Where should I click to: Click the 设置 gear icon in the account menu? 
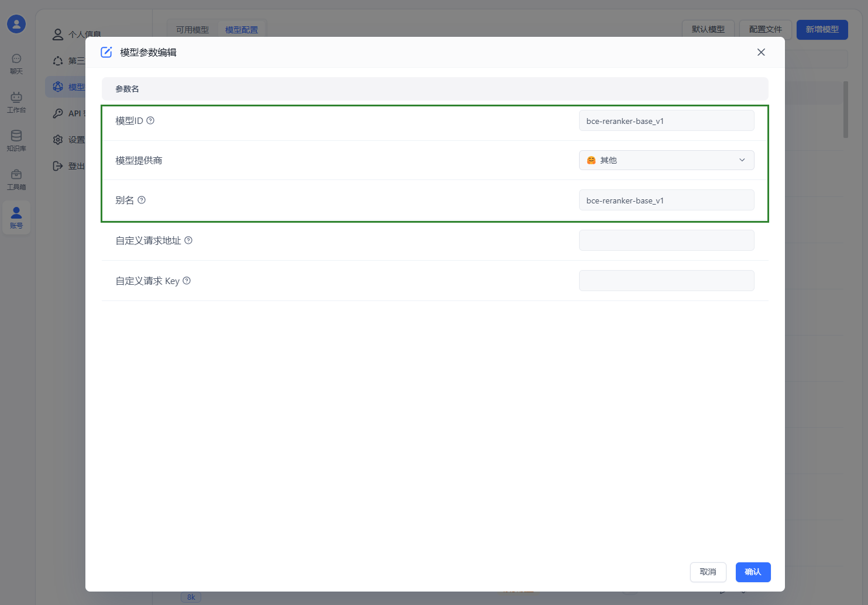click(58, 140)
